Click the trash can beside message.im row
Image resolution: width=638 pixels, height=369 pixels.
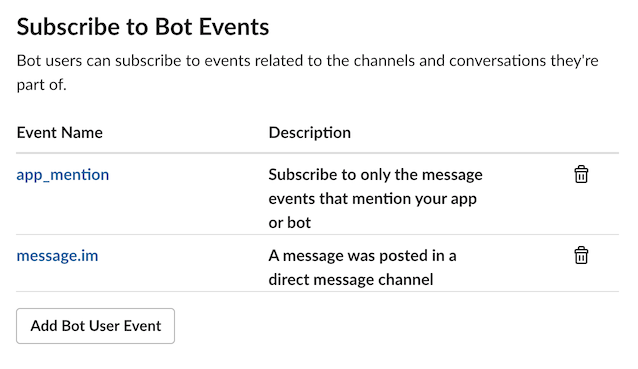tap(581, 255)
